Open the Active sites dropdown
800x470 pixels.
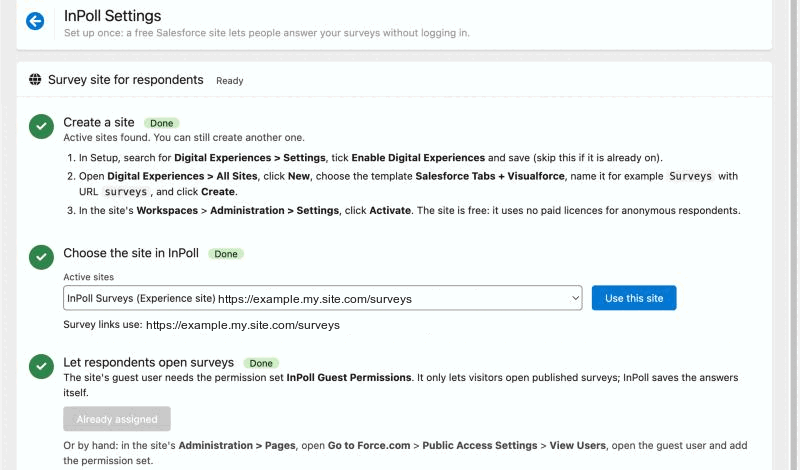(322, 298)
